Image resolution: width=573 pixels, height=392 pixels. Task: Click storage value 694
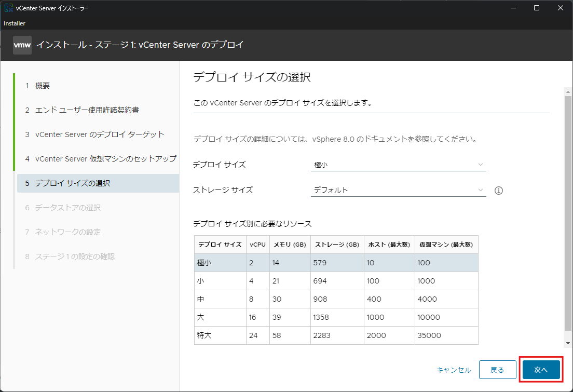[320, 281]
